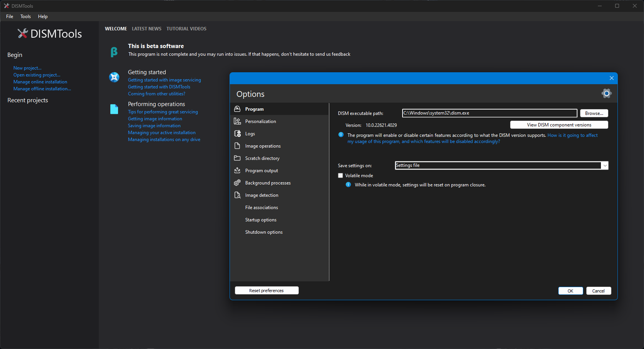Open the DISM version support link

473,138
